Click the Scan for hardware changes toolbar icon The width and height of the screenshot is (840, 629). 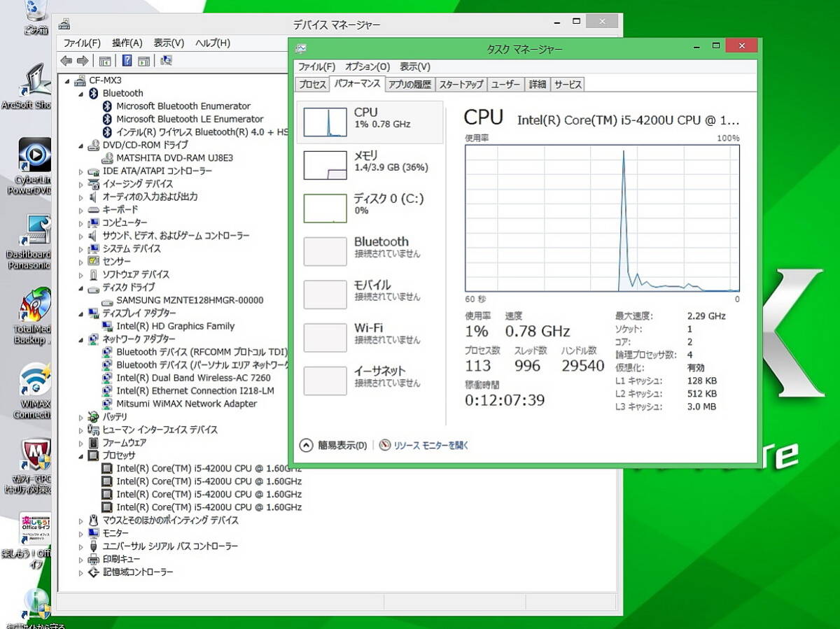coord(166,61)
